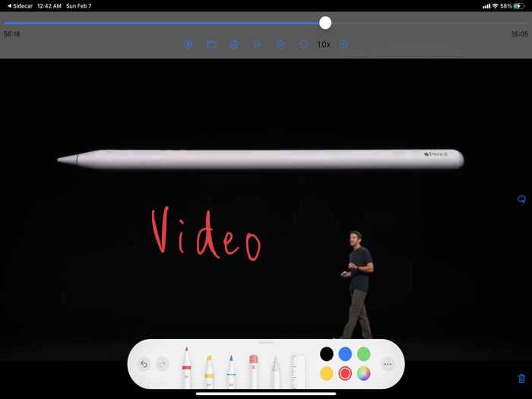This screenshot has height=399, width=532.
Task: Open the folder file browser icon
Action: click(211, 44)
